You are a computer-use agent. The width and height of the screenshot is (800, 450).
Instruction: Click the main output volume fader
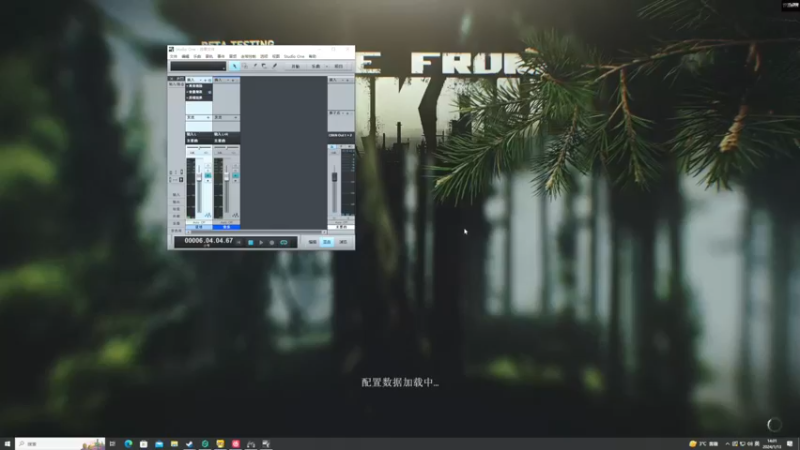(x=335, y=177)
